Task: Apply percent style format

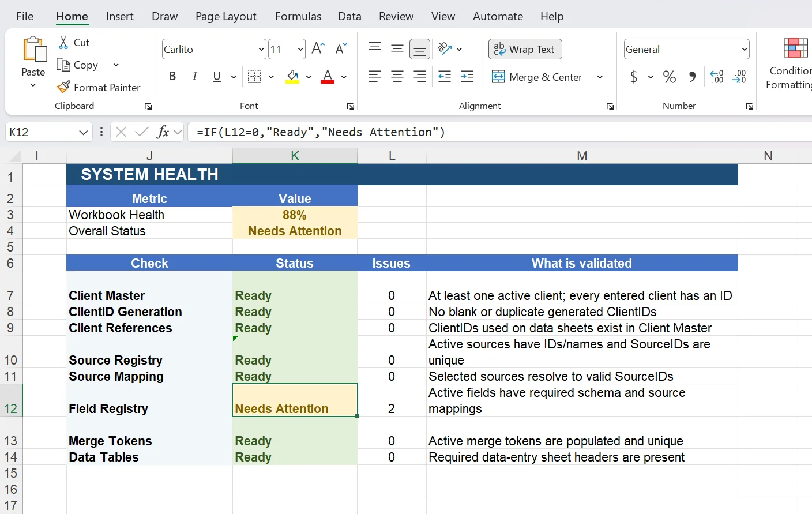Action: 669,76
